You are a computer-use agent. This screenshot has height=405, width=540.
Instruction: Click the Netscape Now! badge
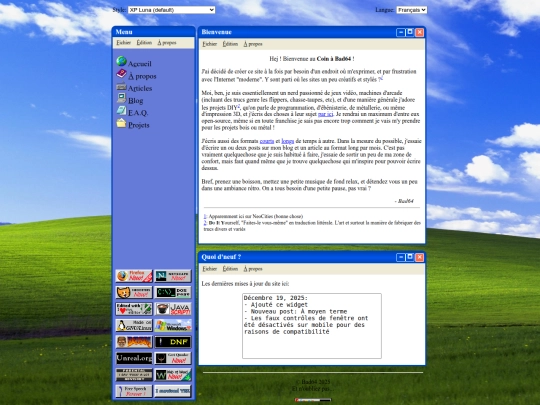pos(173,276)
